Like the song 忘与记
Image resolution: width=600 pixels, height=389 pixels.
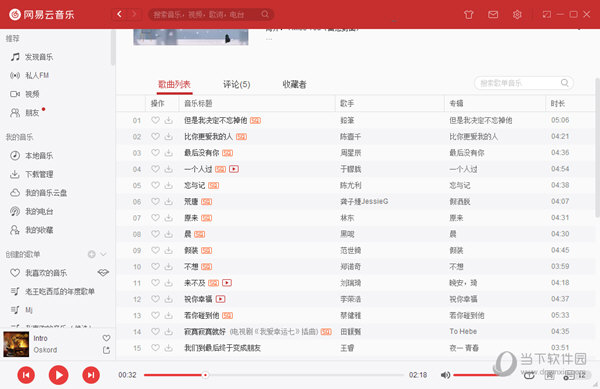155,185
